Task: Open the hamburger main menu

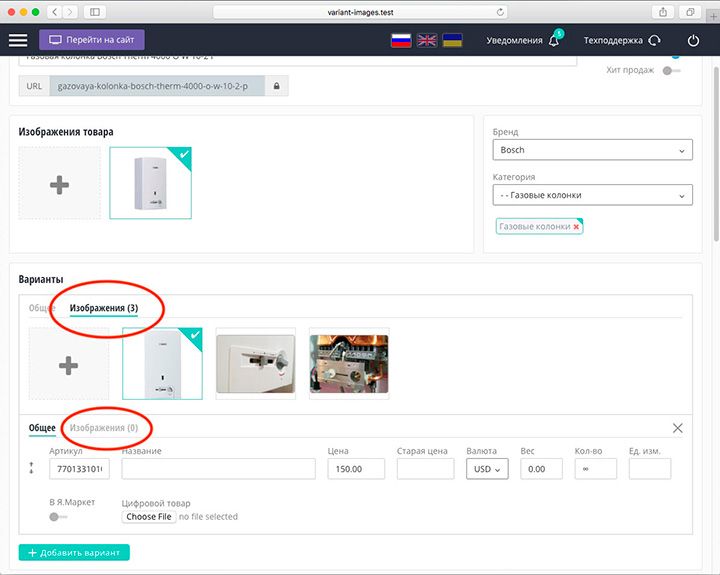Action: (18, 40)
